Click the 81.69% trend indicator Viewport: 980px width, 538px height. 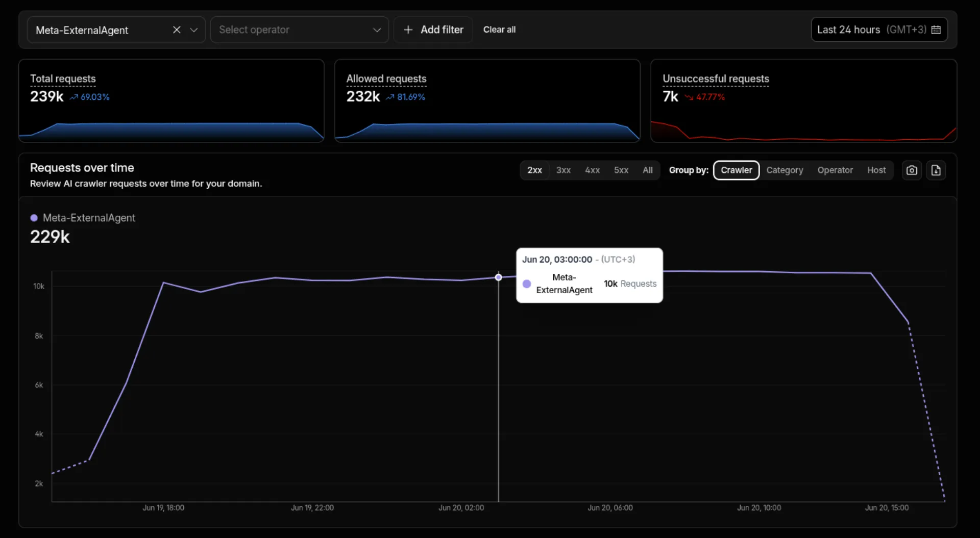[x=406, y=97]
